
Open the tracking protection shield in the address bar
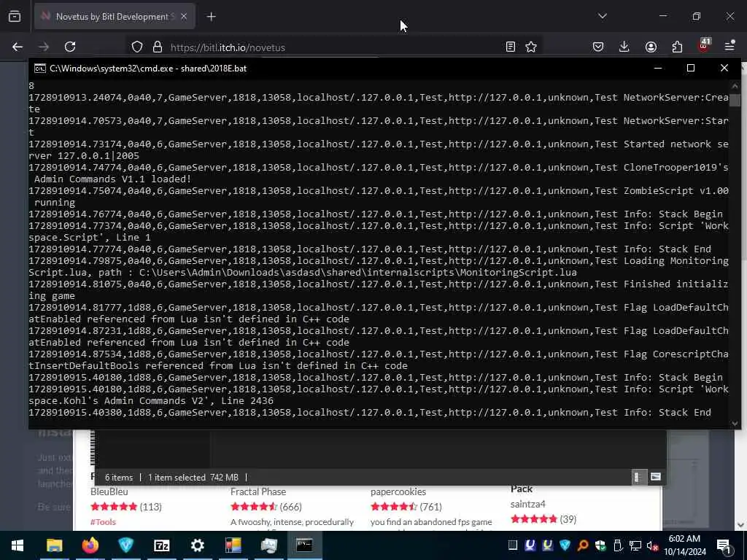pos(137,47)
